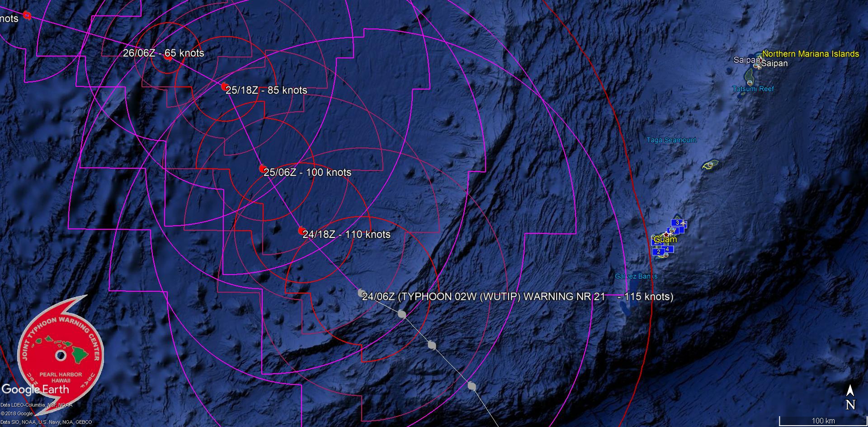Click the white 'Saipan' label right of the airport
Viewport: 868px width, 427px height.
click(x=774, y=63)
